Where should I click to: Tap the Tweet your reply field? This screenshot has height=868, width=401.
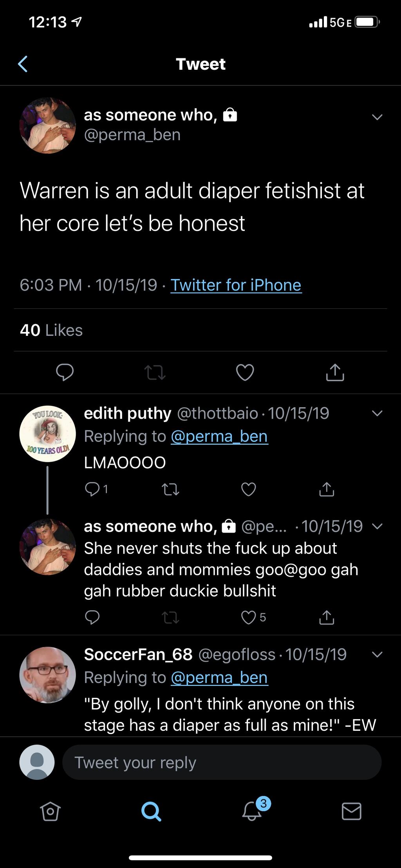coord(221,763)
